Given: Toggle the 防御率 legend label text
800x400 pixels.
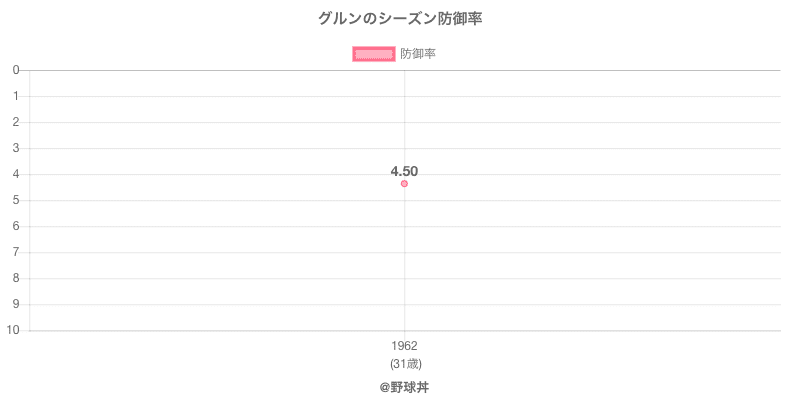Looking at the screenshot, I should (x=417, y=54).
